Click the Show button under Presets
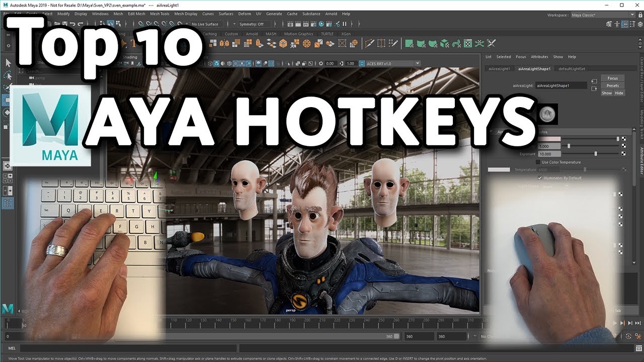Viewport: 644px width, 362px height. coord(607,93)
